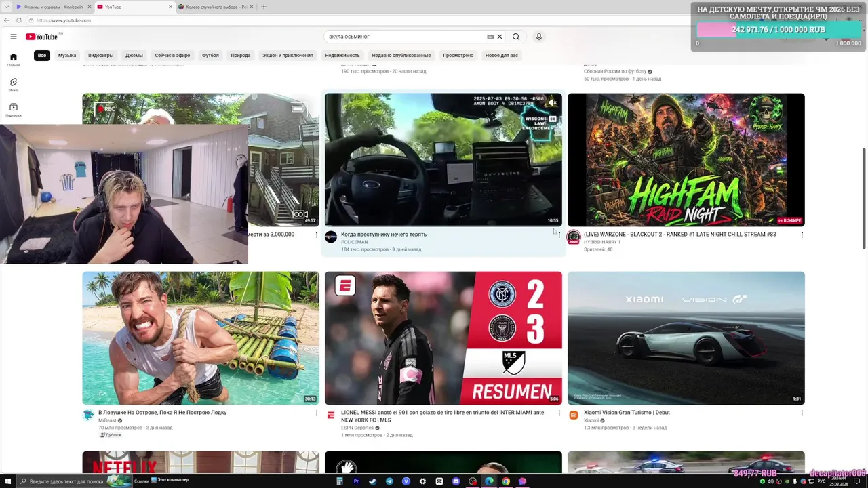Toggle captions on the police preview thumbnail
Image resolution: width=868 pixels, height=488 pixels.
point(552,119)
